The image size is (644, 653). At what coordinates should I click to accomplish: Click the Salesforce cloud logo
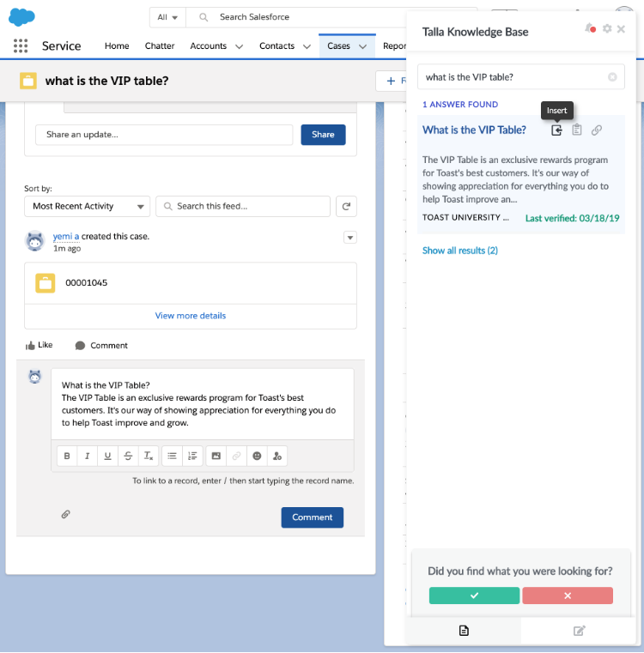[x=21, y=17]
